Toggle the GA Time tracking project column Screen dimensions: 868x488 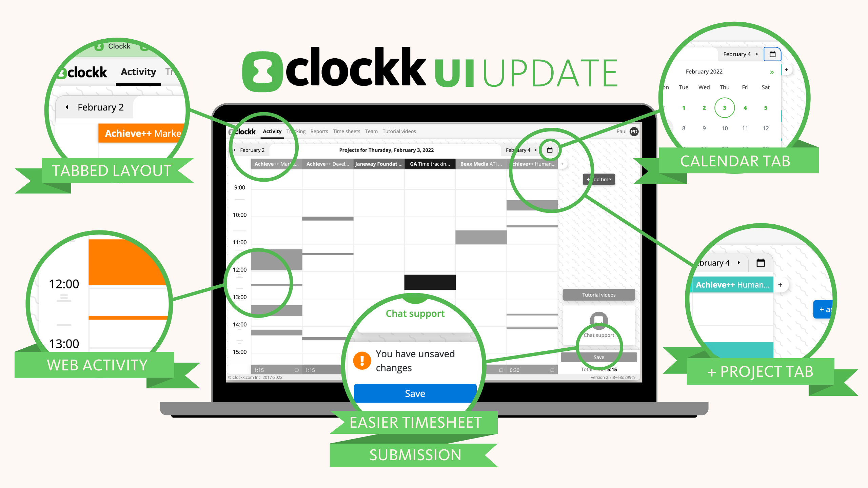click(429, 166)
